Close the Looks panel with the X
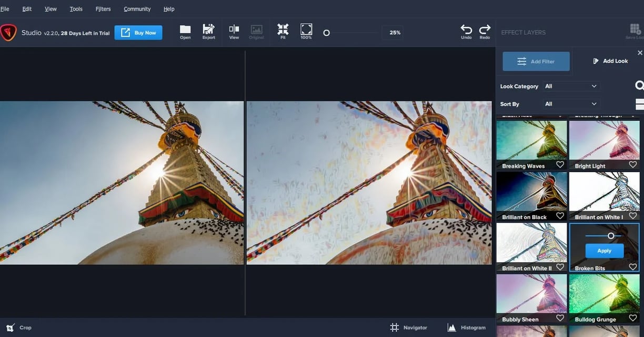Screen dimensions: 644x337 (640, 53)
